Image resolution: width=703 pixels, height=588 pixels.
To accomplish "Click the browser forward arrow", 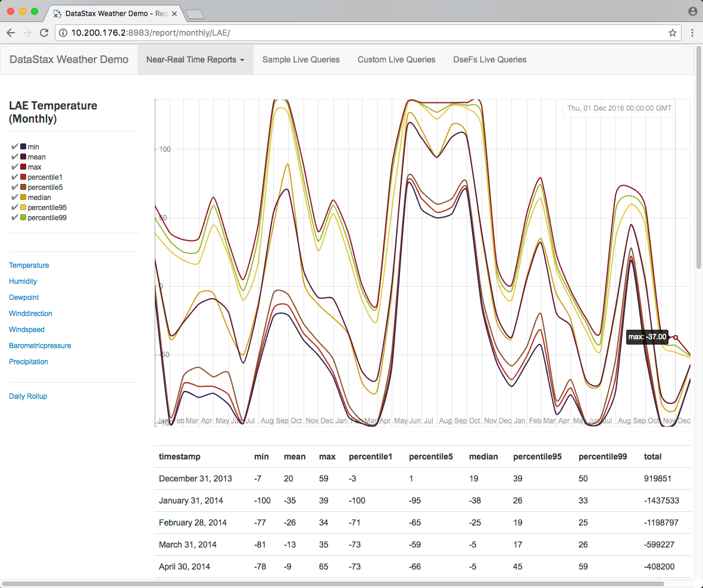I will [27, 33].
